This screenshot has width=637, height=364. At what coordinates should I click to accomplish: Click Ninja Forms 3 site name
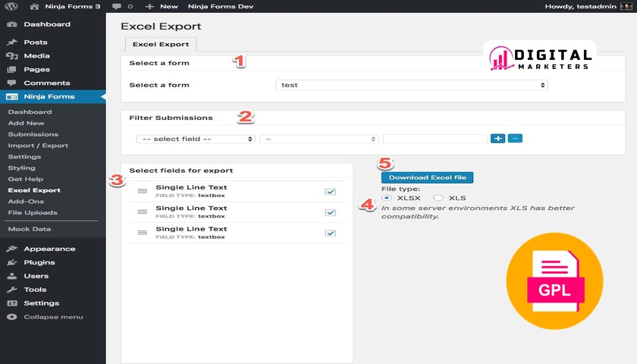(x=73, y=6)
